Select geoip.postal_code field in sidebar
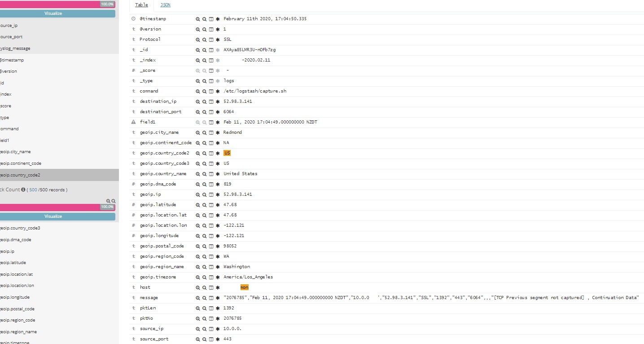The height and width of the screenshot is (344, 644). click(x=18, y=309)
